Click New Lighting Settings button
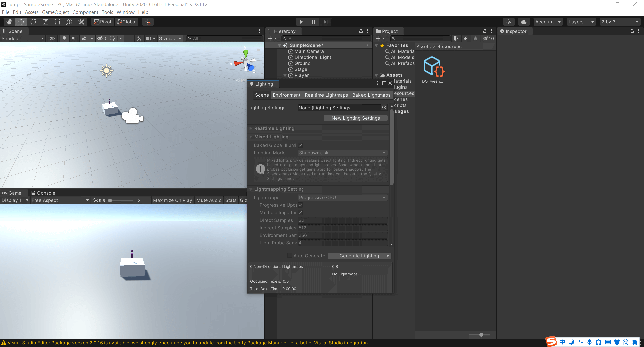 (355, 118)
